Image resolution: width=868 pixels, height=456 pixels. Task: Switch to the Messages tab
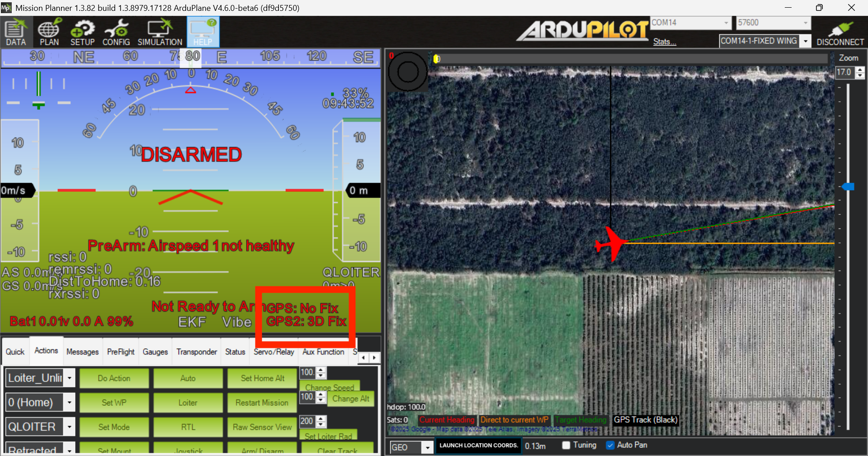82,352
